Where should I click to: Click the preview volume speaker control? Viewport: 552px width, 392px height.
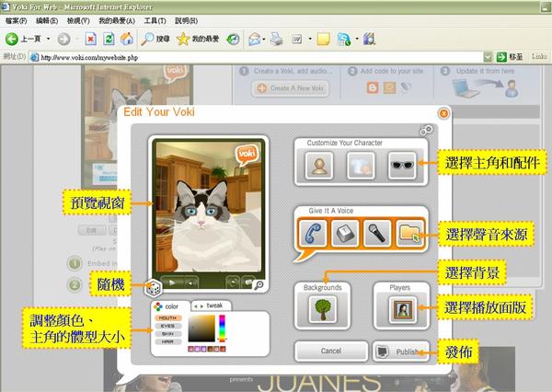click(190, 282)
